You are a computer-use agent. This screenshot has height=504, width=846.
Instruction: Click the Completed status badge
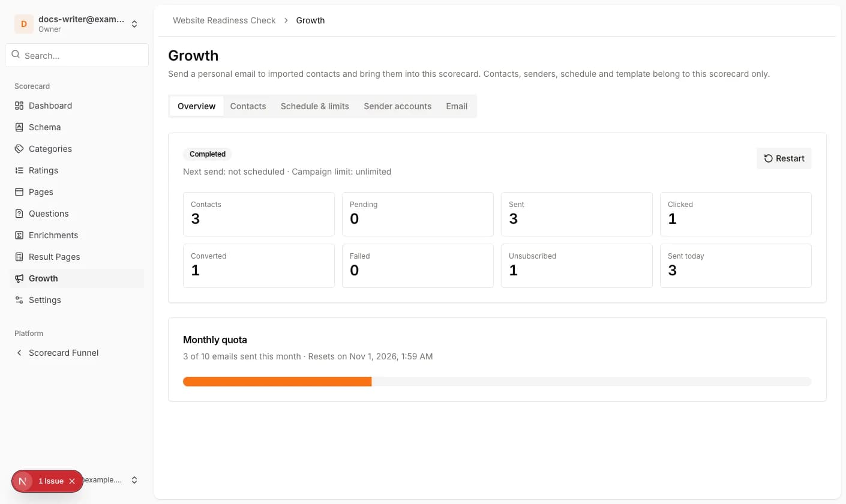click(x=208, y=154)
